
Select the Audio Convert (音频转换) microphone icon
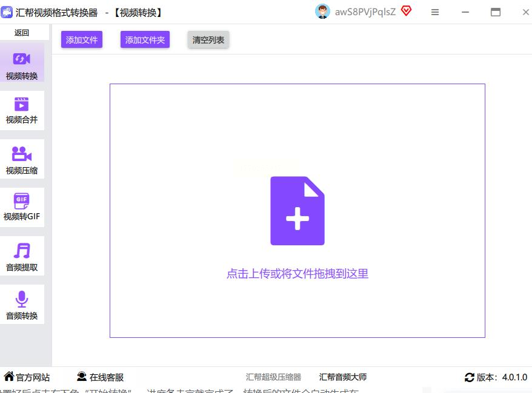22,299
